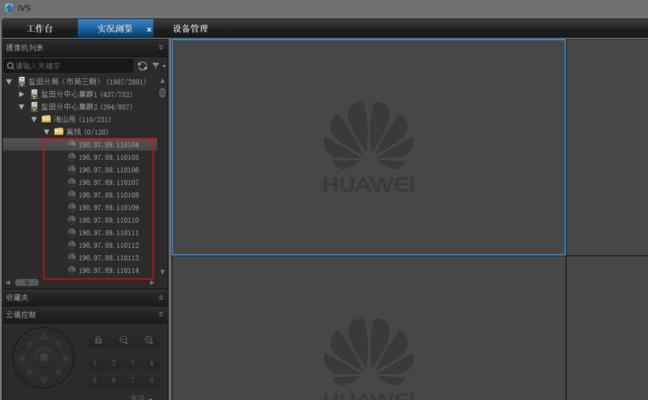Expand the 收藏夹 panel
Viewport: 648px width, 400px height.
[161, 298]
